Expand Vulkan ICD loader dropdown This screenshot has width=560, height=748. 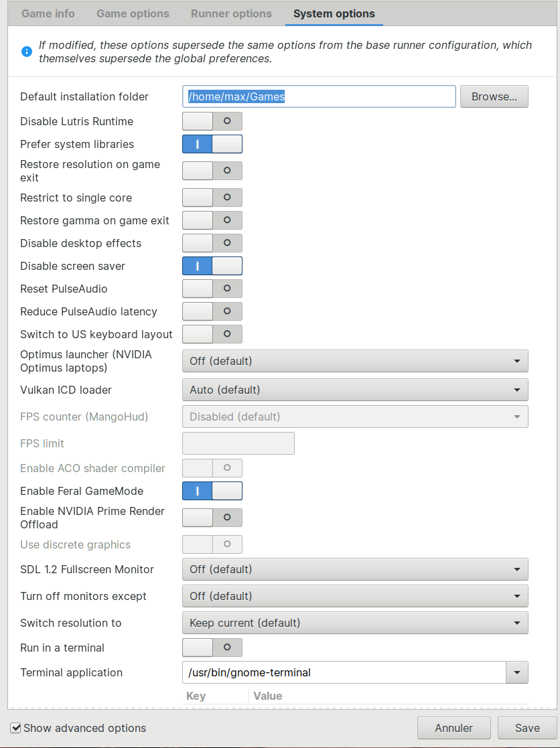pos(354,390)
